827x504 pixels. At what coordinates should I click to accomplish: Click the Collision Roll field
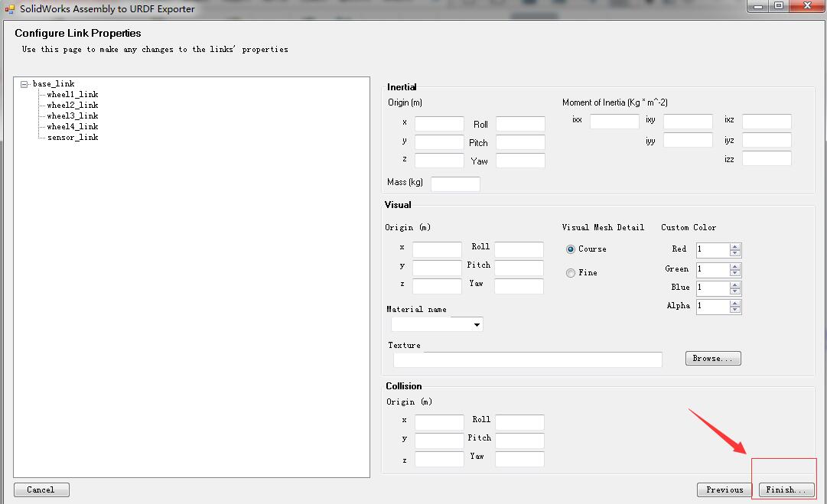(519, 422)
